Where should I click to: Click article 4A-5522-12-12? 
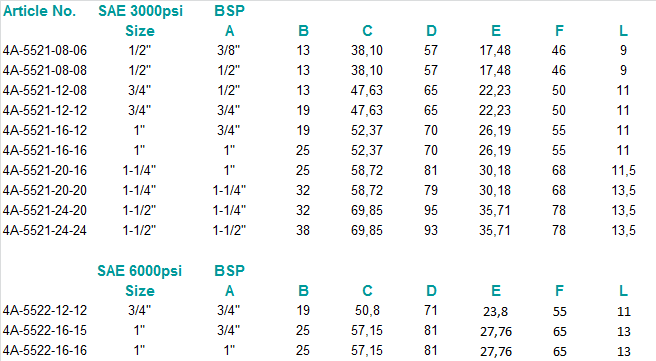click(45, 310)
